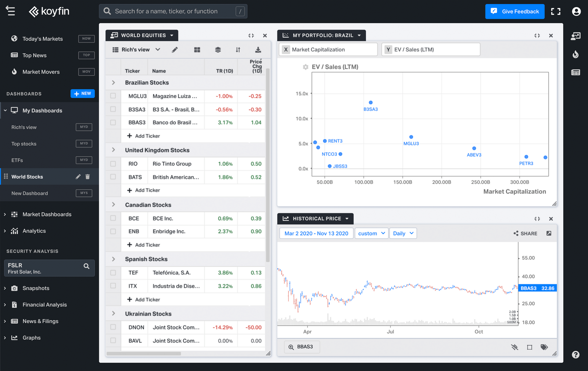Open Top News in sidebar
The width and height of the screenshot is (588, 371).
(35, 55)
